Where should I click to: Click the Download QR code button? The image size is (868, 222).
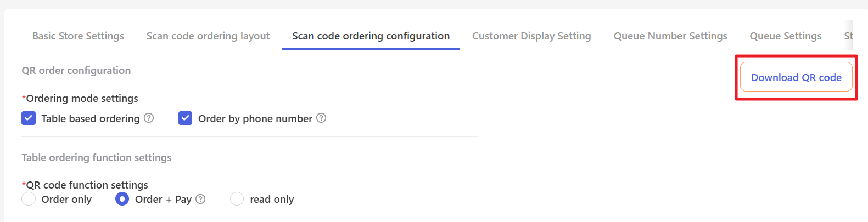click(x=796, y=77)
